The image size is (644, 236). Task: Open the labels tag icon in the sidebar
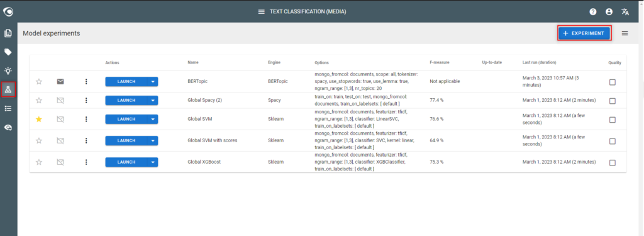[8, 52]
